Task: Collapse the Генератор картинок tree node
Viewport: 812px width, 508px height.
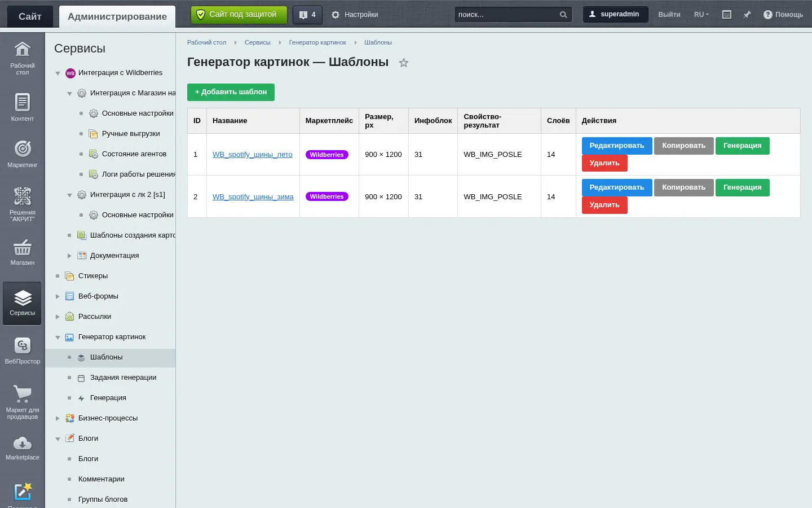Action: [x=58, y=338]
